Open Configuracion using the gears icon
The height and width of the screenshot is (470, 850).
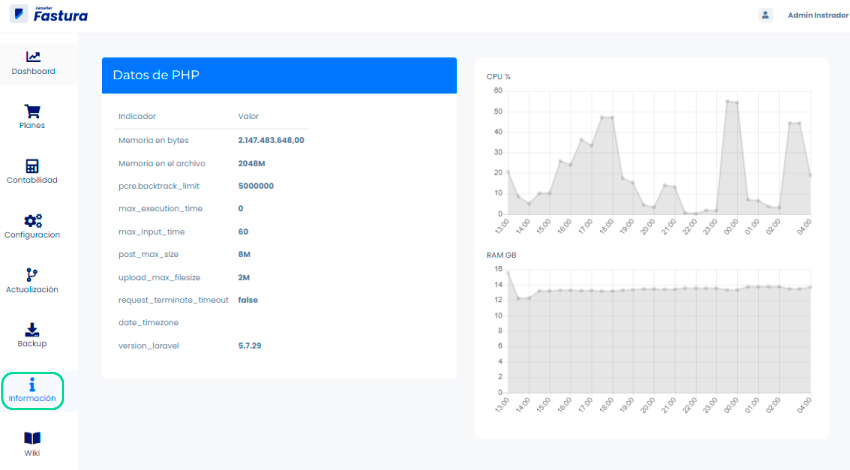(x=32, y=220)
